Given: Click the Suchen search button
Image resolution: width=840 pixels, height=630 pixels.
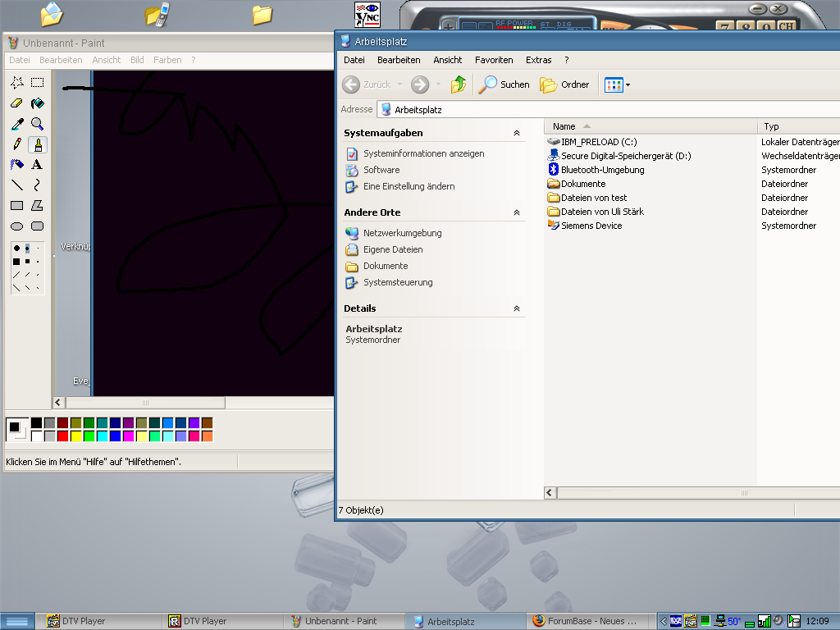Looking at the screenshot, I should tap(504, 84).
